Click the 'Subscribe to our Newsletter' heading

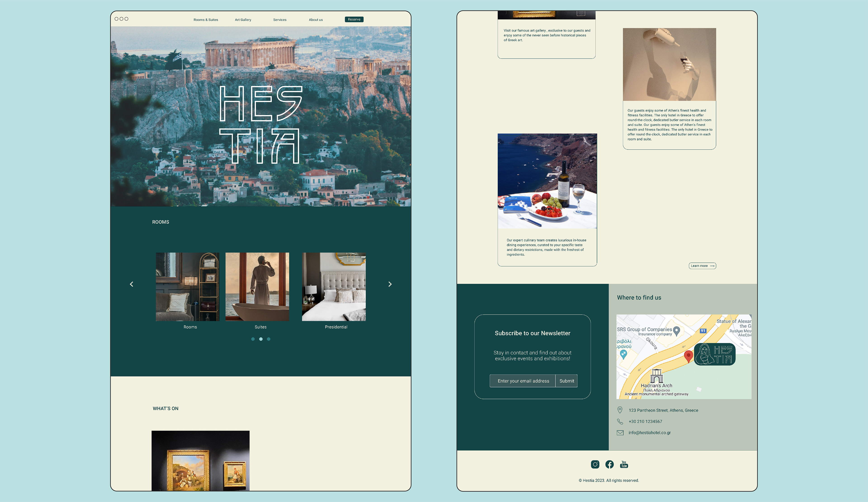click(533, 333)
